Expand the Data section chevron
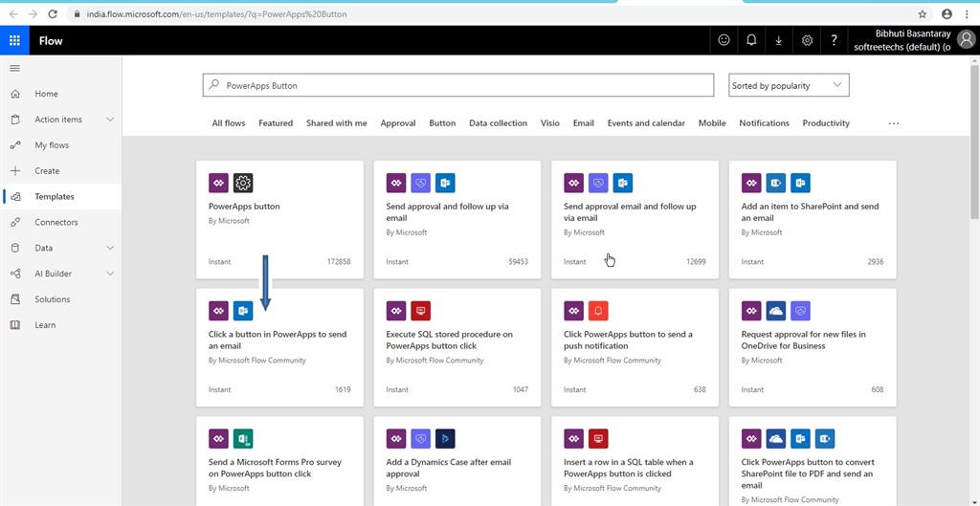The image size is (980, 506). tap(110, 248)
